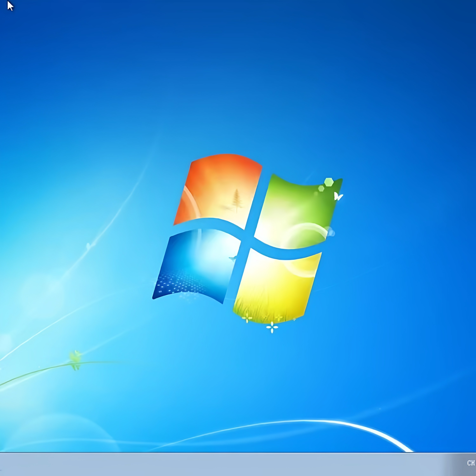This screenshot has height=476, width=476.
Task: Click the small green hexagon near logo
Action: 321,189
